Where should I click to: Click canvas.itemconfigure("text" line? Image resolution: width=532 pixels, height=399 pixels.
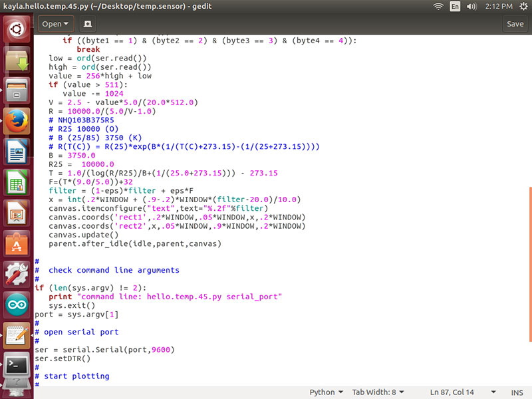tap(158, 208)
